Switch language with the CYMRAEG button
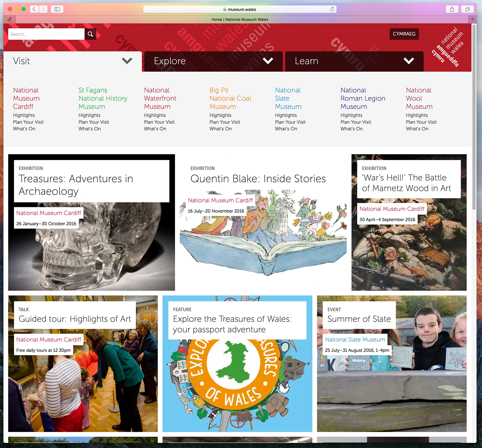 click(x=404, y=34)
